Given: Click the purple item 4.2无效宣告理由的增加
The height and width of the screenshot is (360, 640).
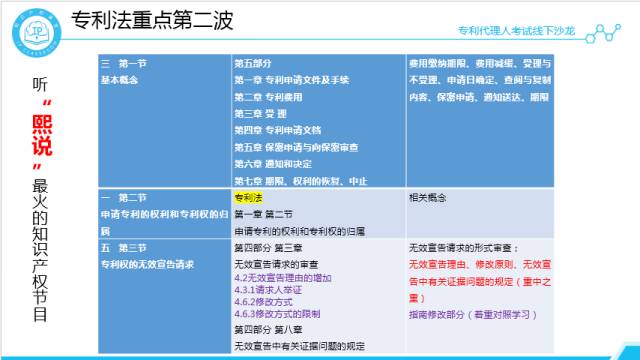Looking at the screenshot, I should pos(283,278).
